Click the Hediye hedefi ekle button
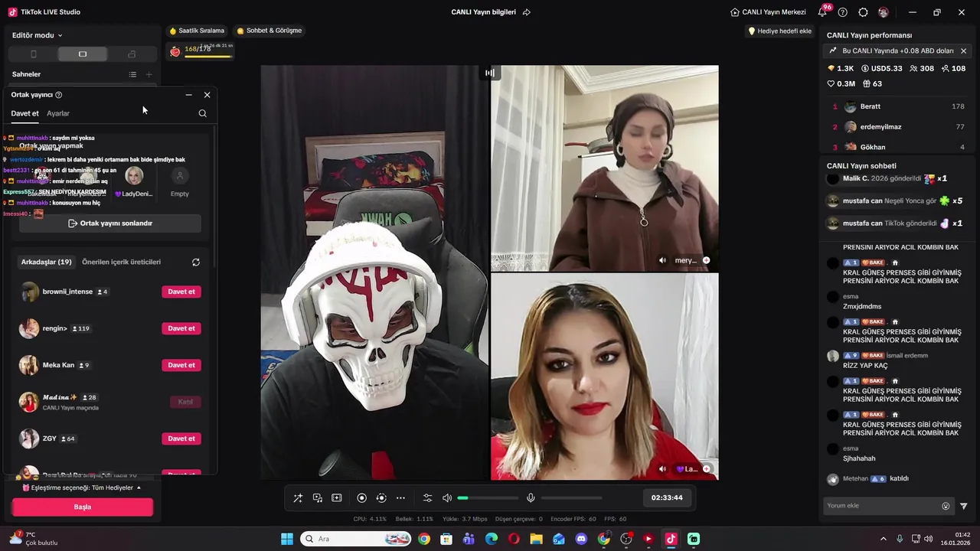This screenshot has height=551, width=980. tap(779, 31)
